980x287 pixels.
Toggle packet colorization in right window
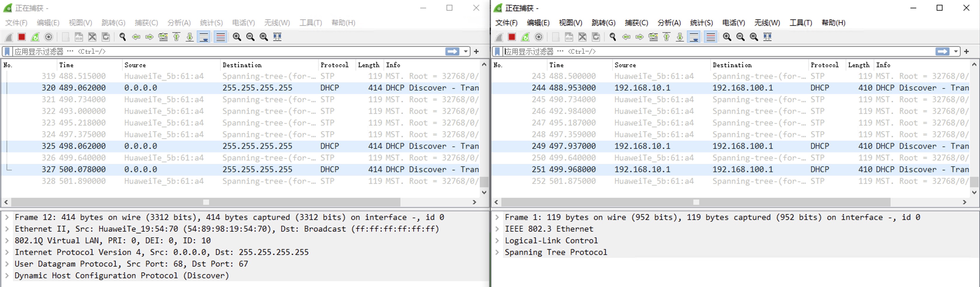(x=710, y=37)
